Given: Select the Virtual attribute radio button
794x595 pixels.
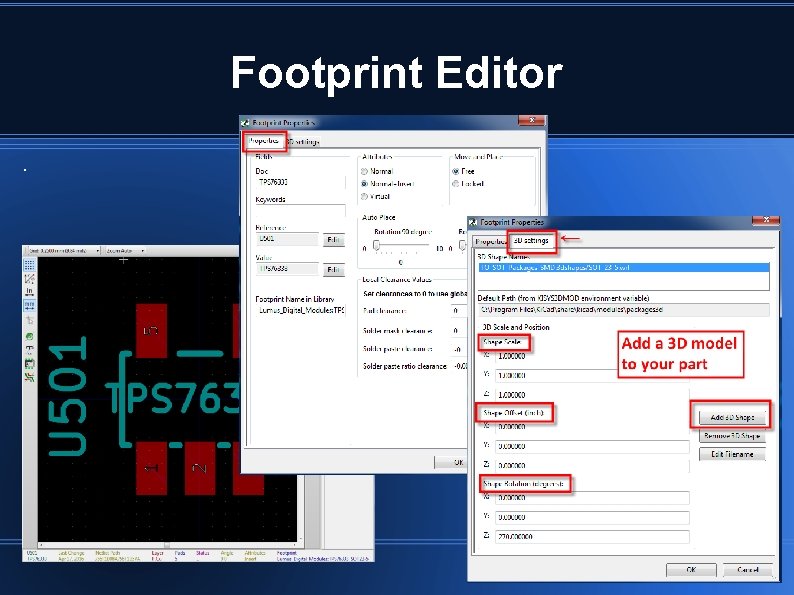Looking at the screenshot, I should coord(364,196).
